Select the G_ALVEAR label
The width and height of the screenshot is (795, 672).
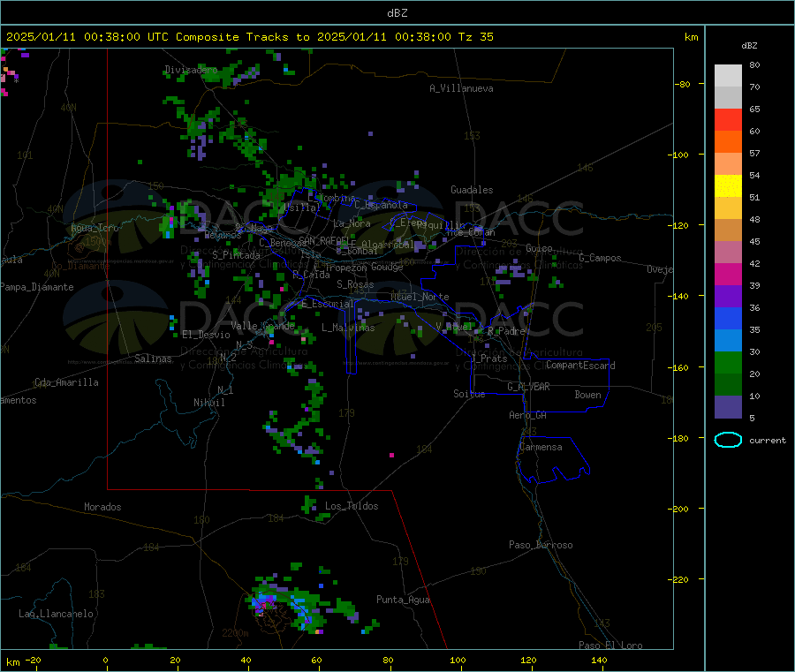(x=528, y=387)
